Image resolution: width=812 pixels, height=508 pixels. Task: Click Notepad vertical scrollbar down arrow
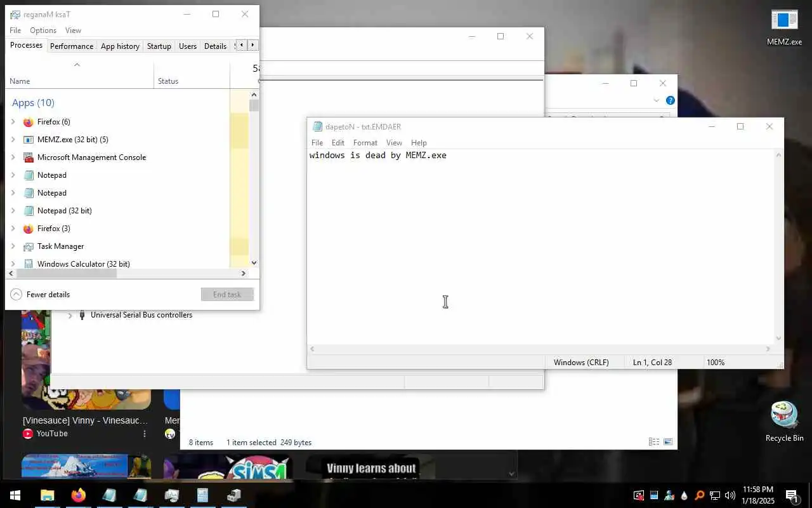779,338
